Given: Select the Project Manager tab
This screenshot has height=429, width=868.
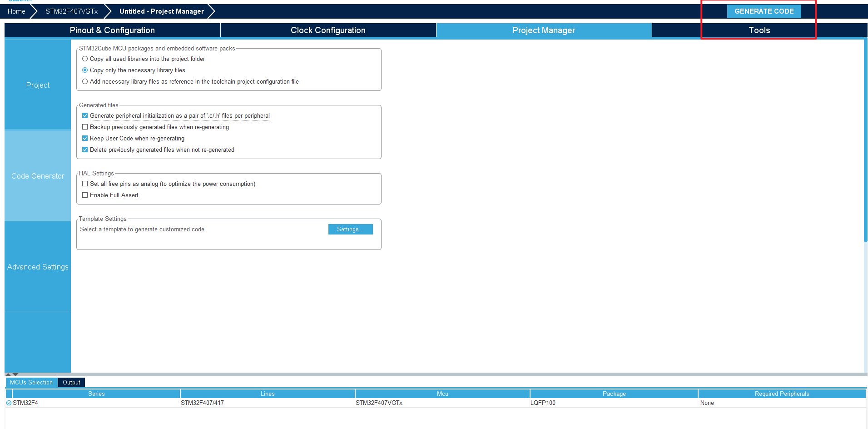Looking at the screenshot, I should (544, 30).
